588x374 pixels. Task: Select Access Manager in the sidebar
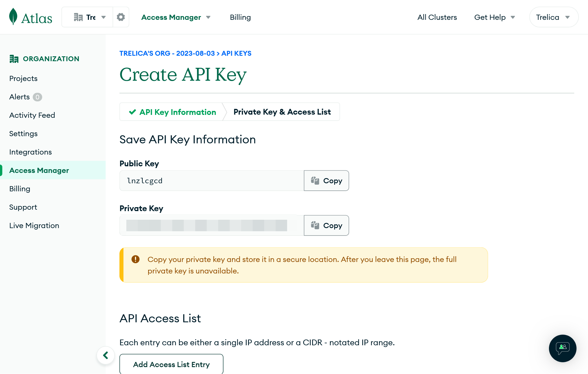(x=53, y=170)
